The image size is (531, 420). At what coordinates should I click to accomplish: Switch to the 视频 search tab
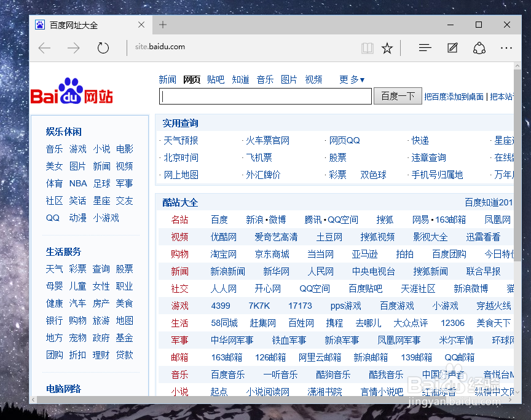(313, 79)
